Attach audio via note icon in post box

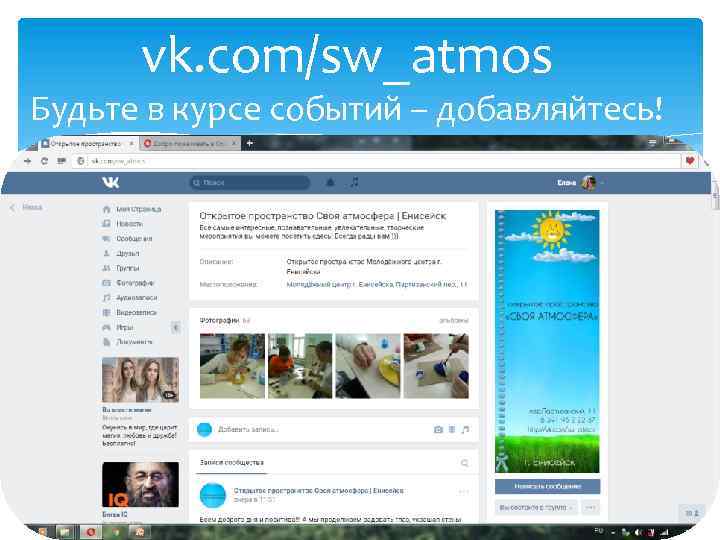click(x=465, y=430)
